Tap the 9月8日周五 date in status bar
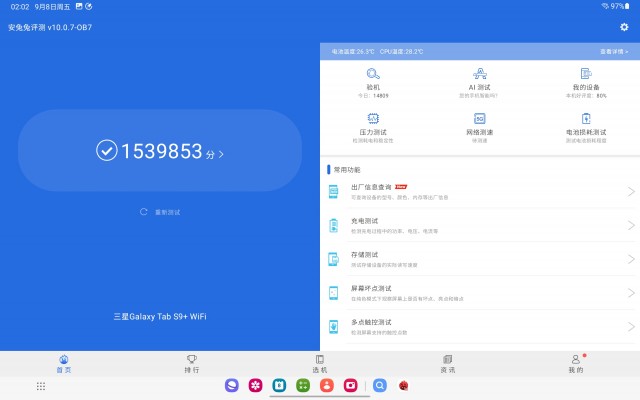 point(52,7)
